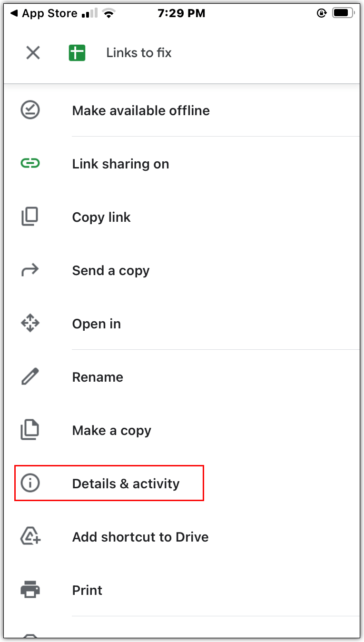The height and width of the screenshot is (642, 364).
Task: Tap the Send a copy arrow icon
Action: point(30,271)
